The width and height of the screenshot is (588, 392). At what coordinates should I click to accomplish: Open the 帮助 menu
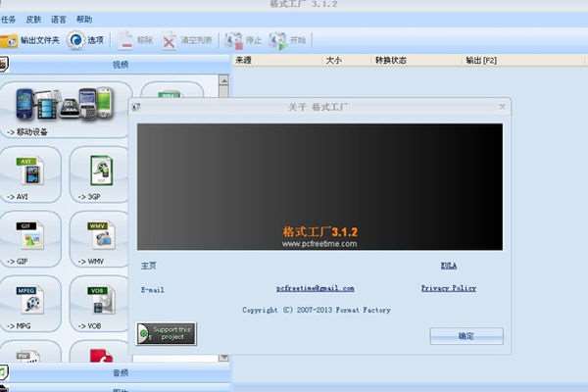(x=84, y=20)
